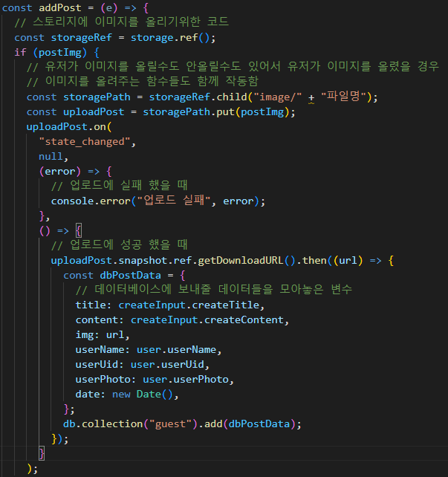Click the 'content:' property key
Screen dimensions: 448x477
coord(100,320)
